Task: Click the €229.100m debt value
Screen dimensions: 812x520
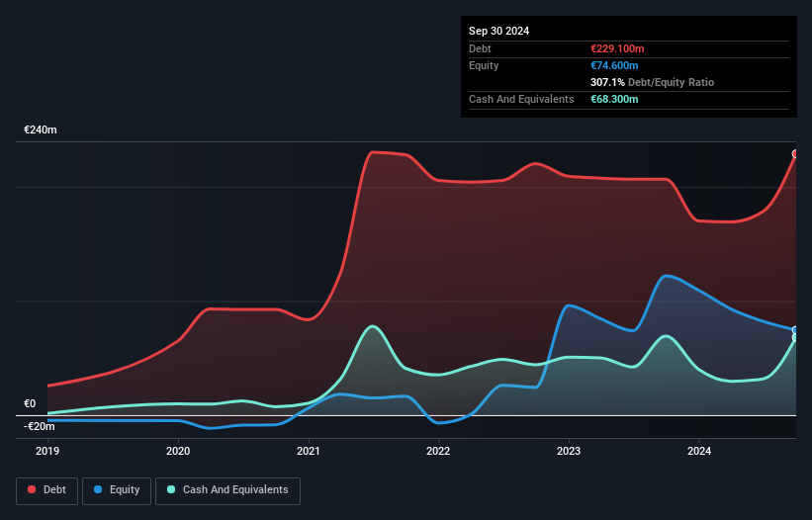Action: tap(617, 48)
